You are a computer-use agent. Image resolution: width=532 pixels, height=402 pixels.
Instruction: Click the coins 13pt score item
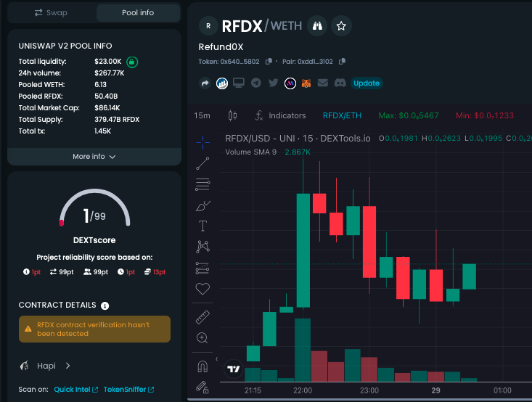tap(155, 272)
